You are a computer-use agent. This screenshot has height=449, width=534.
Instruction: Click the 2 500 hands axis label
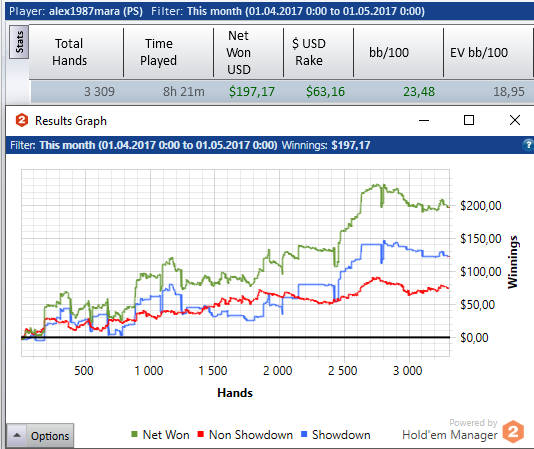click(x=343, y=371)
